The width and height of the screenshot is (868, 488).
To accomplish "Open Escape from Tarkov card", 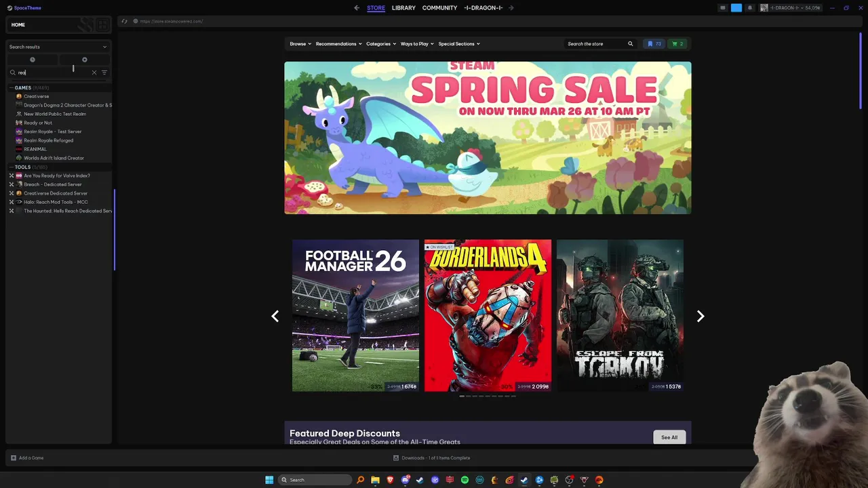I will pyautogui.click(x=620, y=315).
